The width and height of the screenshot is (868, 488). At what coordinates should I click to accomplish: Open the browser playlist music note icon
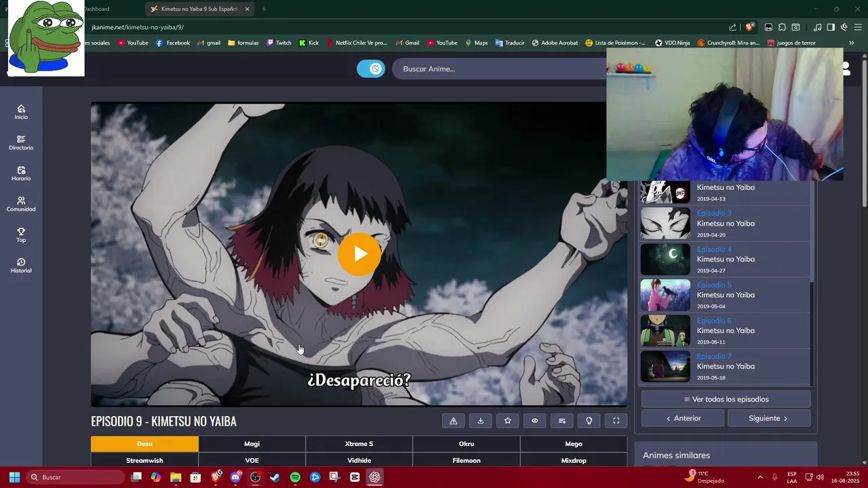[817, 27]
